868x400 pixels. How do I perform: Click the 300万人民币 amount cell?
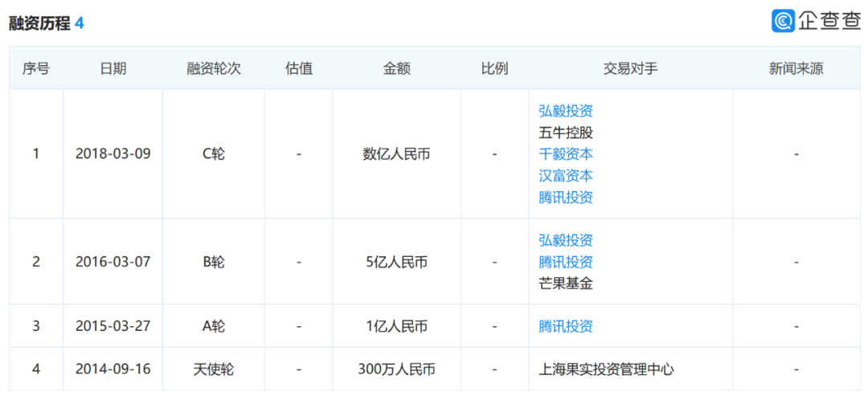(396, 369)
